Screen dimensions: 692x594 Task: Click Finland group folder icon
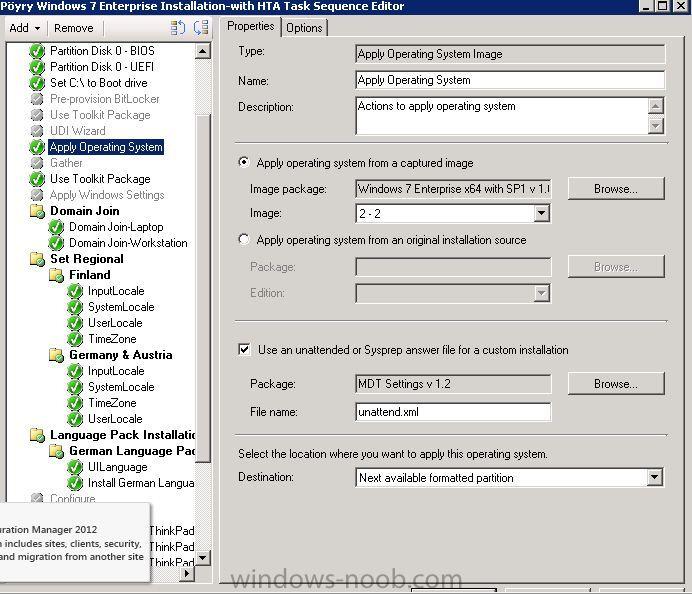pos(56,275)
